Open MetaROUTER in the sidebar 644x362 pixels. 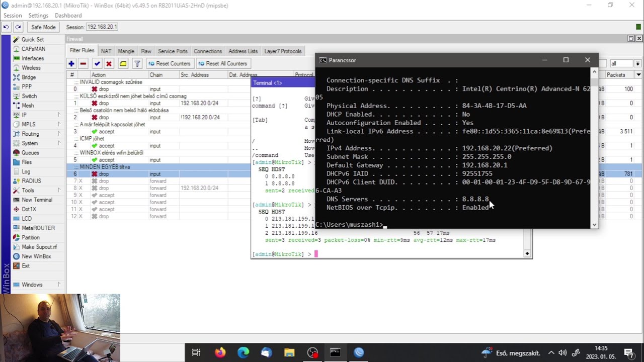click(x=38, y=228)
